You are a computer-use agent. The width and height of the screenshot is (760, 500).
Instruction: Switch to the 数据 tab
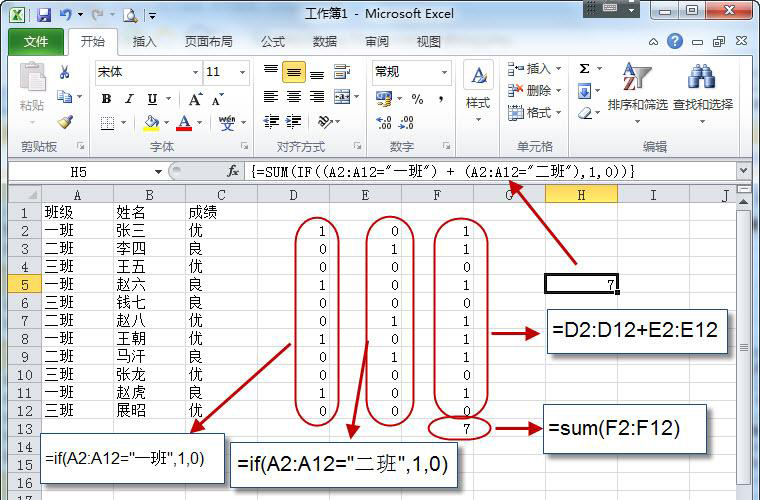325,42
